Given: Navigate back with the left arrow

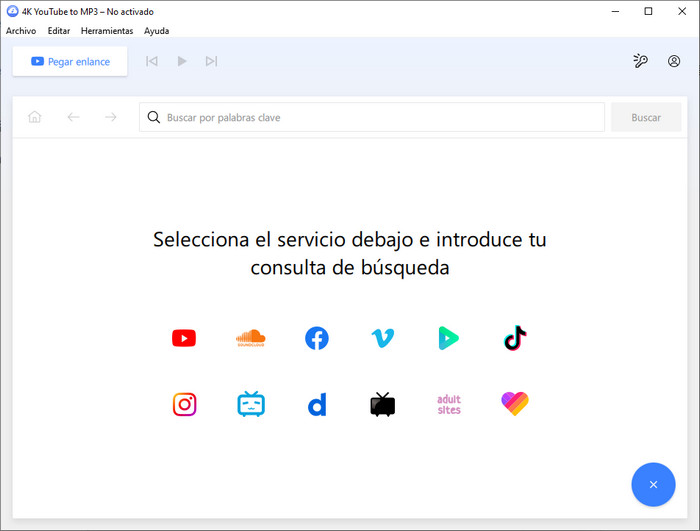Looking at the screenshot, I should [73, 117].
